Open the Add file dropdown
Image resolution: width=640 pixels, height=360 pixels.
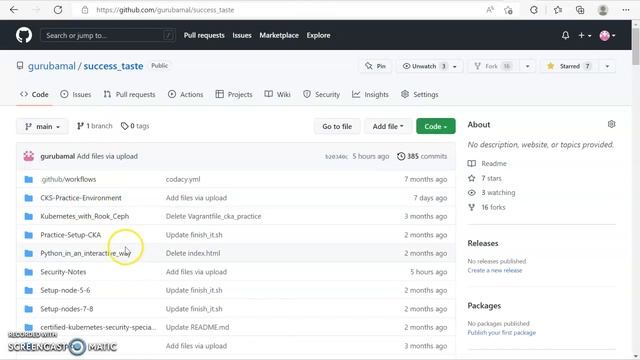pyautogui.click(x=388, y=127)
